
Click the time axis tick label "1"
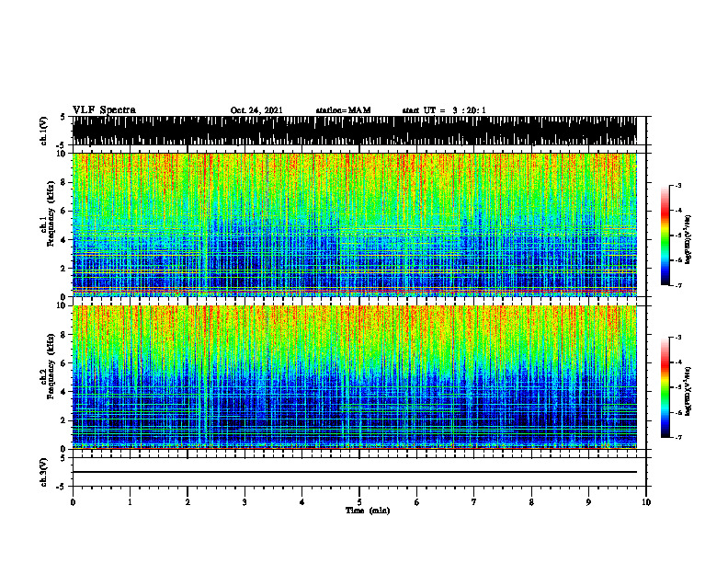(x=130, y=502)
